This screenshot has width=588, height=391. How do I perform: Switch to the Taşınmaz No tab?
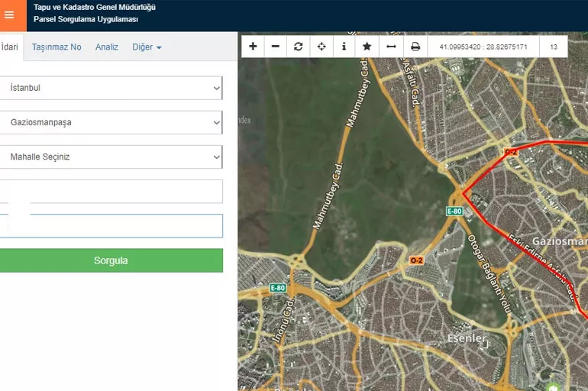click(x=57, y=47)
